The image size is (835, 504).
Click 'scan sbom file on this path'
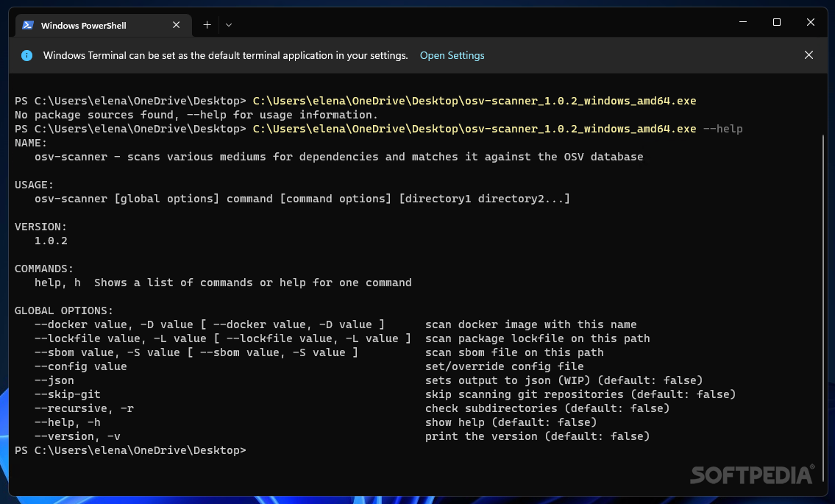click(514, 352)
